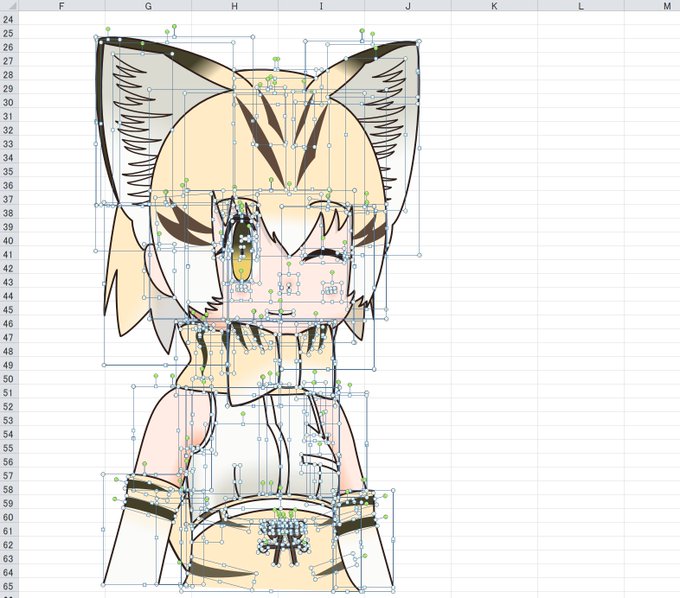Select row 57 header
This screenshot has height=598, width=680.
[x=9, y=476]
